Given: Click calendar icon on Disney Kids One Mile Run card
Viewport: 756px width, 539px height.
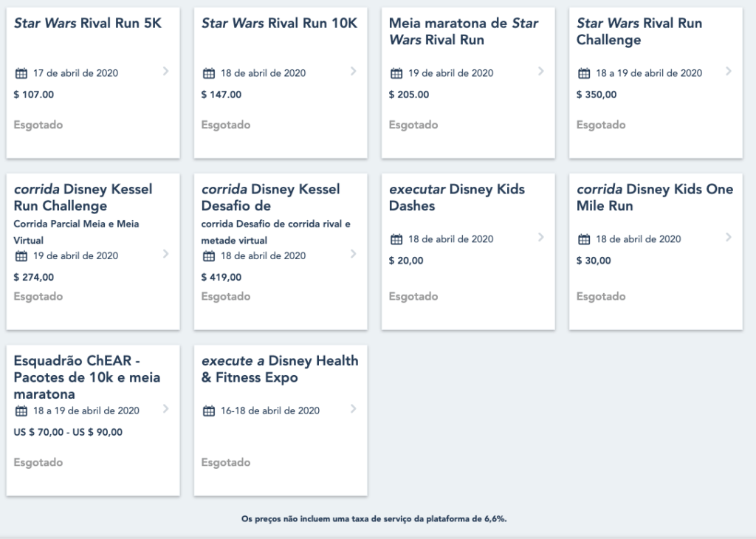Looking at the screenshot, I should [x=584, y=239].
